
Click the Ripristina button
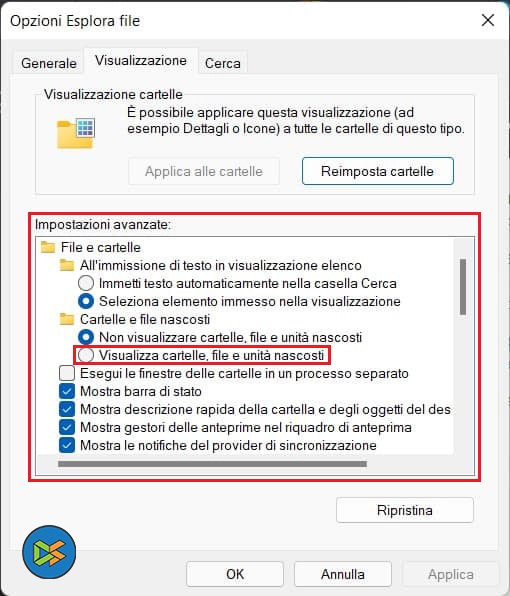405,510
